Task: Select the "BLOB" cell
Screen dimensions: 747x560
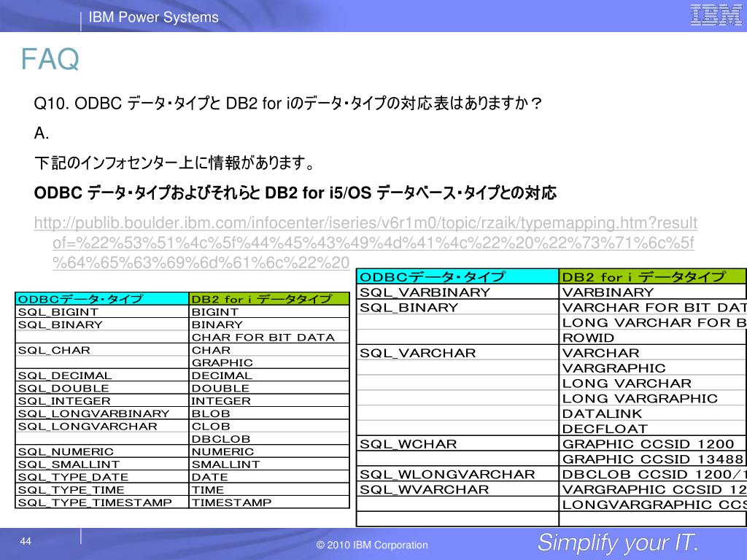Action: pyautogui.click(x=269, y=413)
